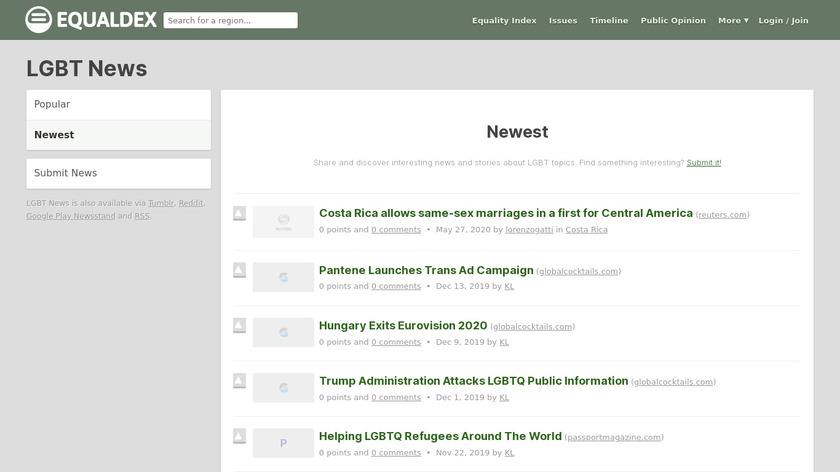Upvote the Costa Rica same-sex marriage story
The image size is (840, 472).
pyautogui.click(x=240, y=213)
